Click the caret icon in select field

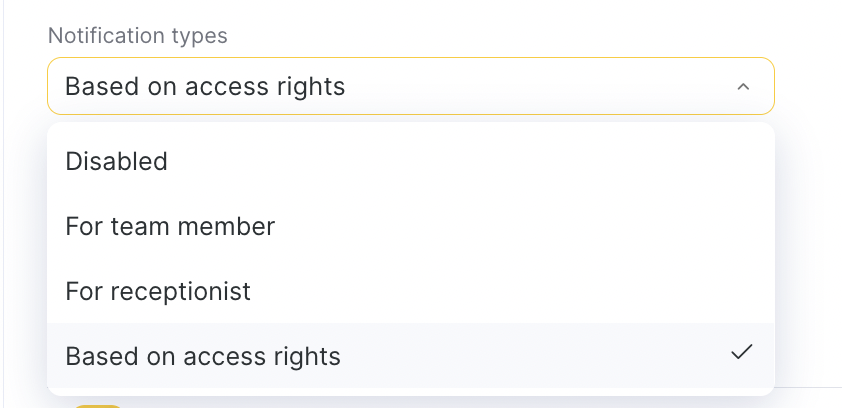coord(742,87)
